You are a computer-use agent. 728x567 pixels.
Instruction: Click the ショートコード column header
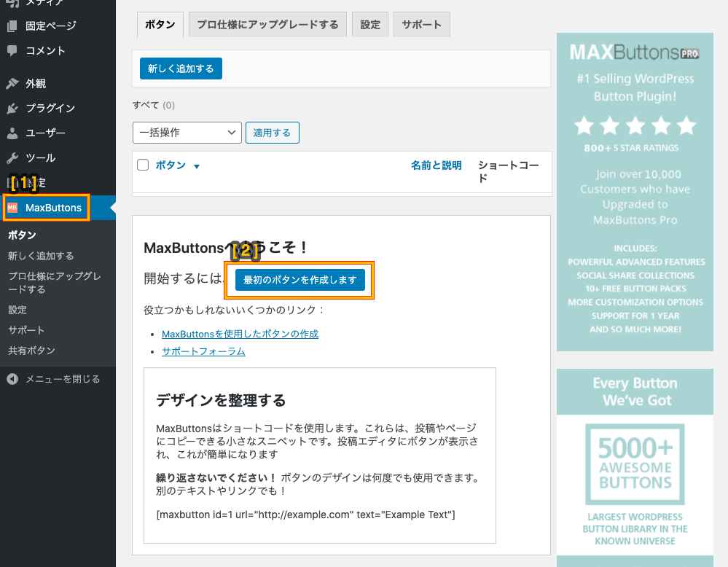[509, 171]
